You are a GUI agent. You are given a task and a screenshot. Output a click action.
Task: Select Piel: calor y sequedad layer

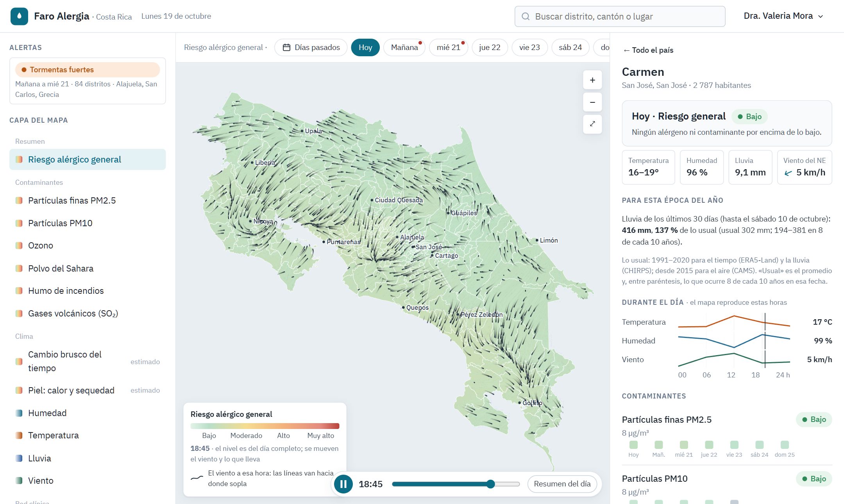tap(88, 390)
